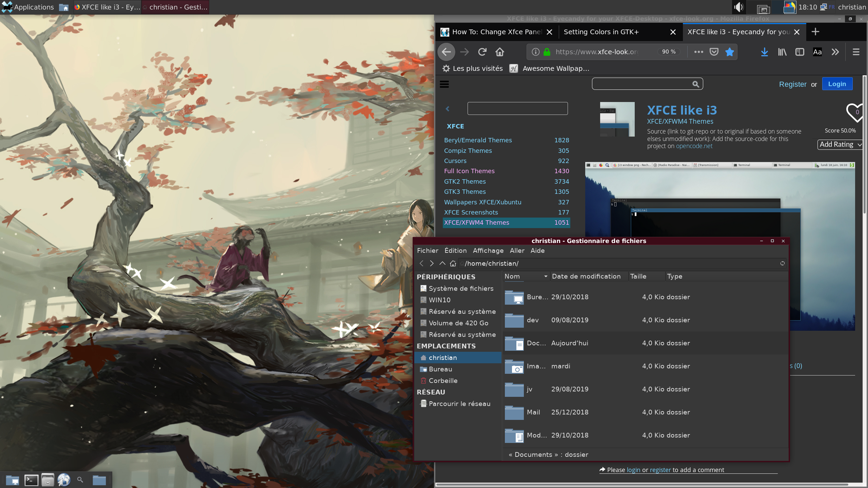868x488 pixels.
Task: Click 90 % zoom indicator in URL bar
Action: (669, 52)
